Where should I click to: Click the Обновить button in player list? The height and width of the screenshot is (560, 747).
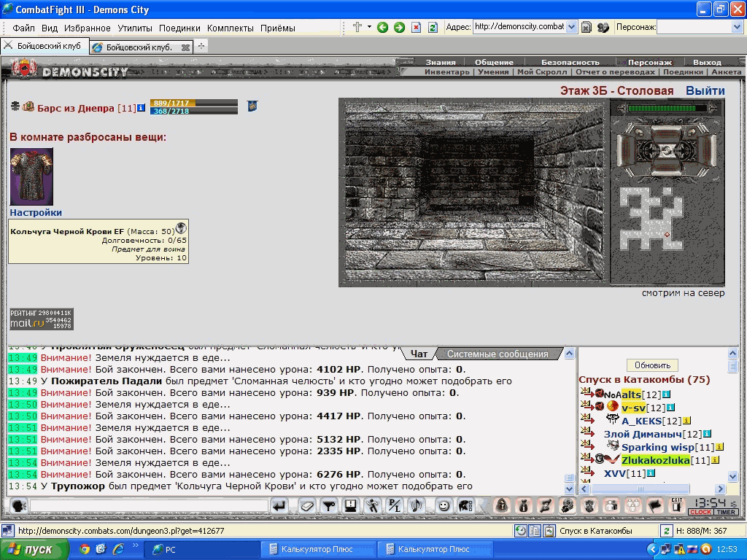(652, 365)
